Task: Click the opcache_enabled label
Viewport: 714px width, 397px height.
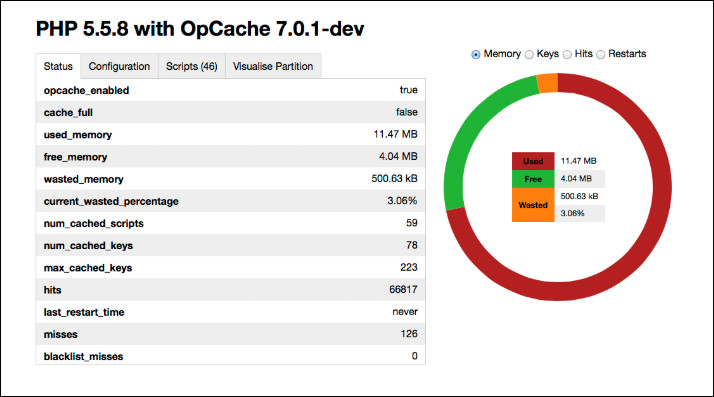Action: tap(87, 90)
